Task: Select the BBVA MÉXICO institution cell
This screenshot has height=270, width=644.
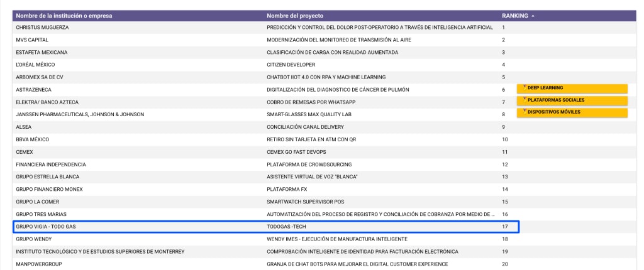Action: pos(32,139)
